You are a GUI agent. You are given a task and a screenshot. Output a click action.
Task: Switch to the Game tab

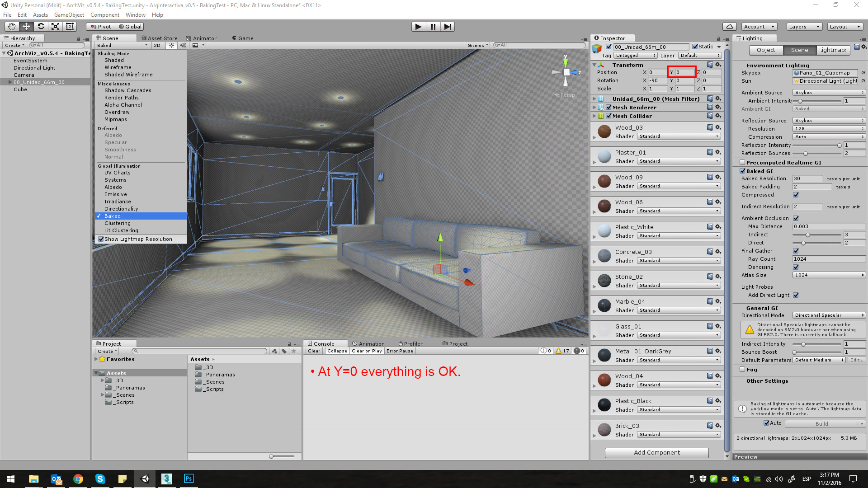coord(243,38)
